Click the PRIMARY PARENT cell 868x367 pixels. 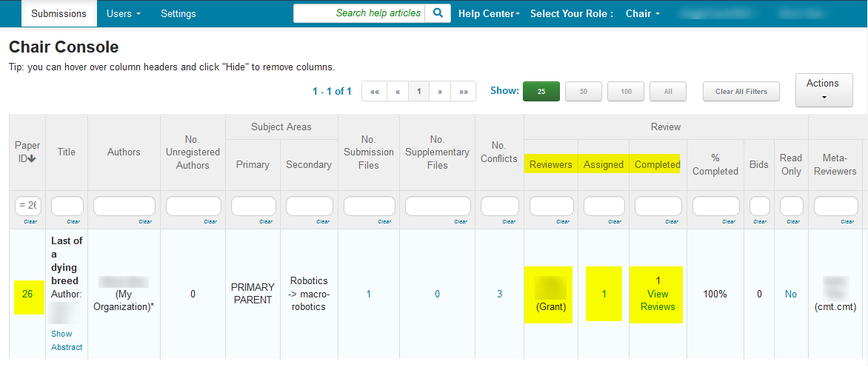253,294
